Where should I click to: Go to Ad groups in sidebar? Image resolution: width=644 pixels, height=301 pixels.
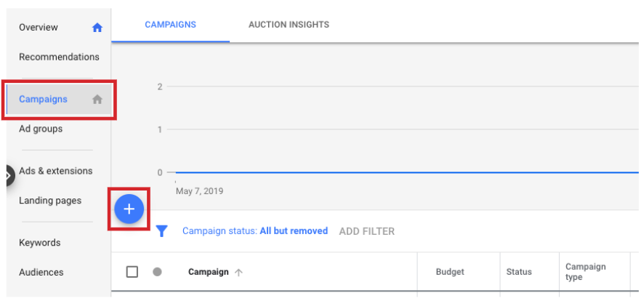[x=41, y=129]
